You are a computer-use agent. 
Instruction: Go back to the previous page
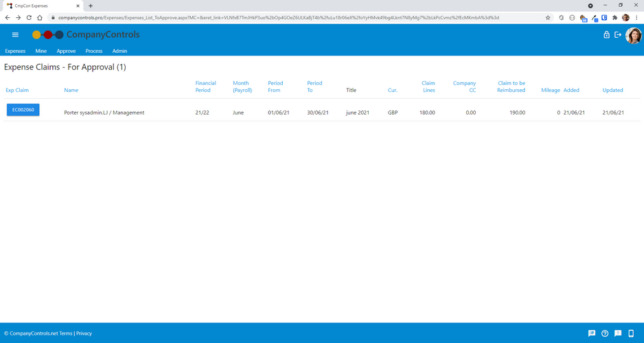(8, 18)
